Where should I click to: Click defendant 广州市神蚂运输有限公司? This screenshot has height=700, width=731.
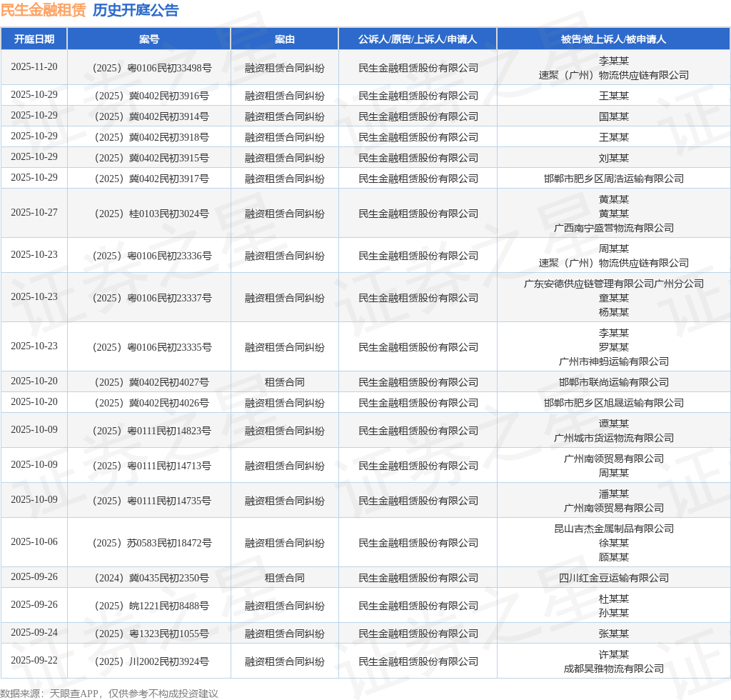pos(613,361)
